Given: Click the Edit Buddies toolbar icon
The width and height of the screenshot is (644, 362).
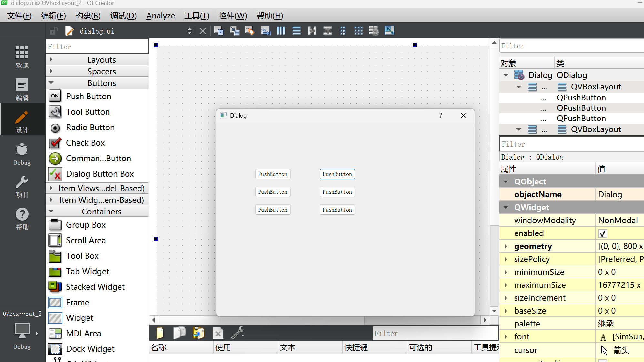Looking at the screenshot, I should pyautogui.click(x=250, y=31).
